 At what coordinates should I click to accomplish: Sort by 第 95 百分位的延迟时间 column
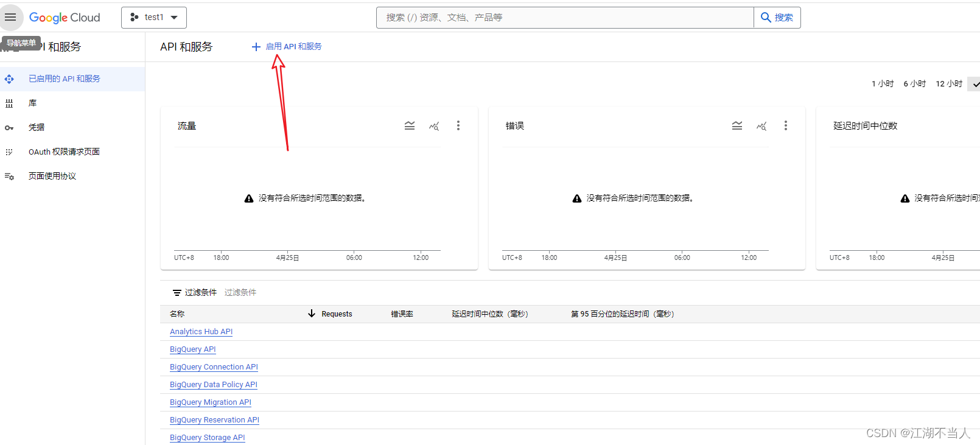(623, 314)
